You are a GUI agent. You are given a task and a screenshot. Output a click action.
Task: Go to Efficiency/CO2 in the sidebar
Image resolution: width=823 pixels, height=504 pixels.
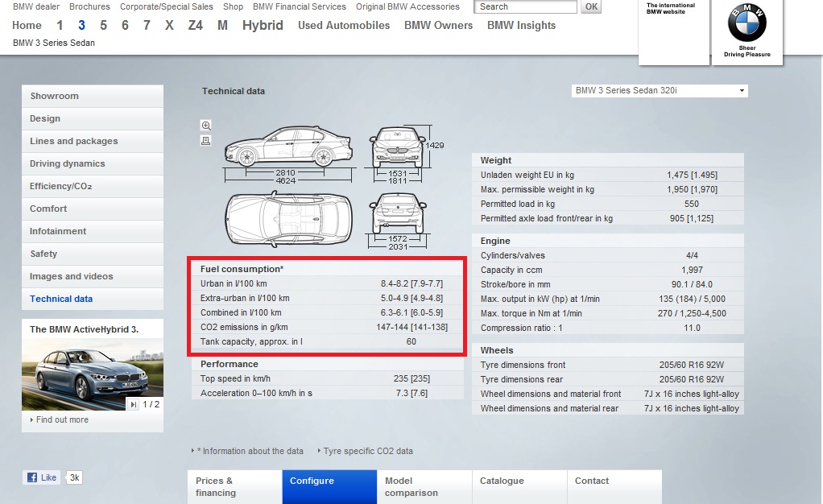click(61, 186)
